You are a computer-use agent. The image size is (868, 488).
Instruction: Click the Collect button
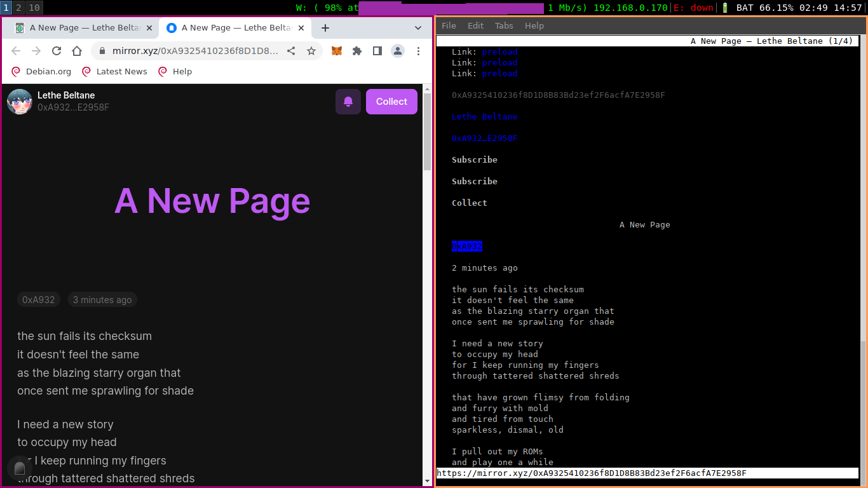coord(391,101)
